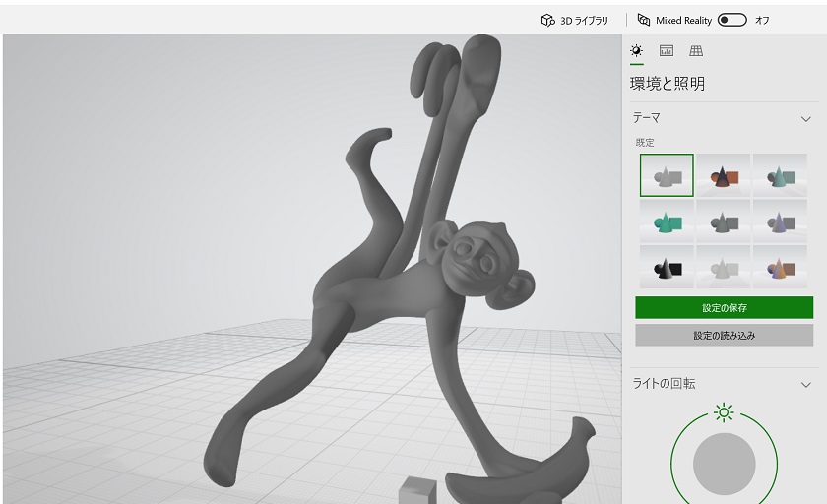Click the 設定の保存 button
The height and width of the screenshot is (504, 827).
coord(724,308)
